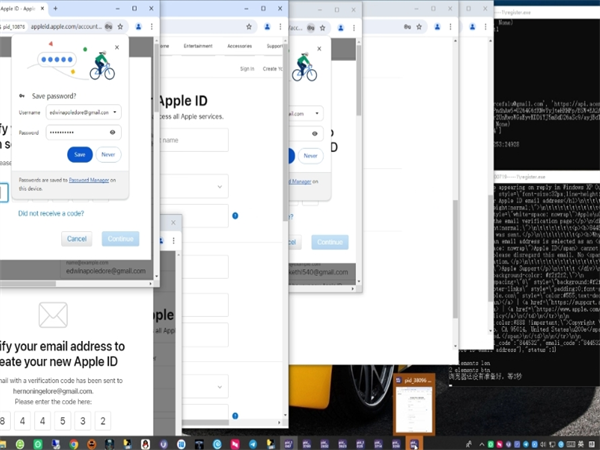
Task: Click the blue info icon beside the field
Action: 235,215
